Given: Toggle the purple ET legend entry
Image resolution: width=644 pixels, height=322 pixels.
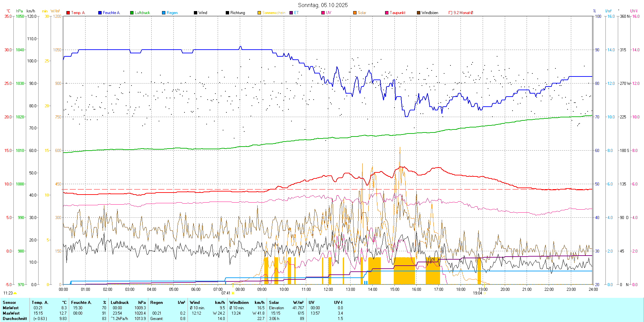Looking at the screenshot, I should click(291, 13).
